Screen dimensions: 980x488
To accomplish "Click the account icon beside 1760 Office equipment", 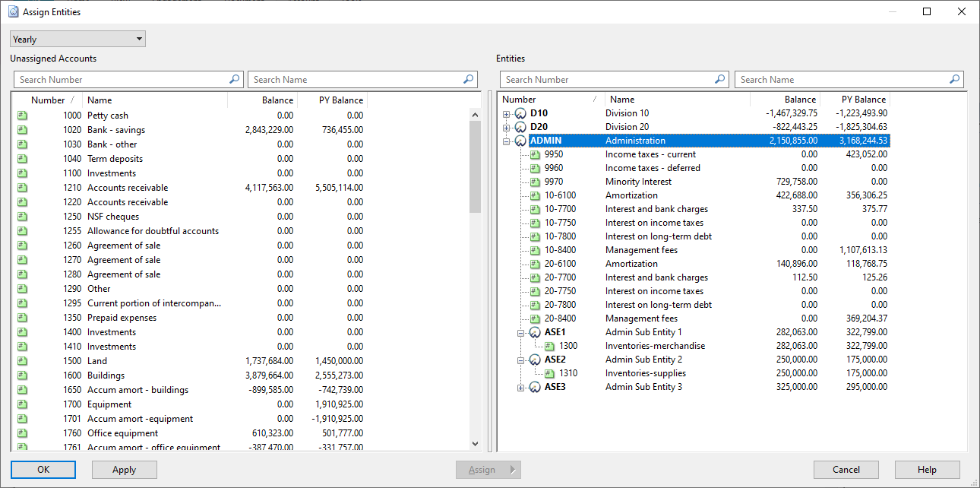I will 23,433.
